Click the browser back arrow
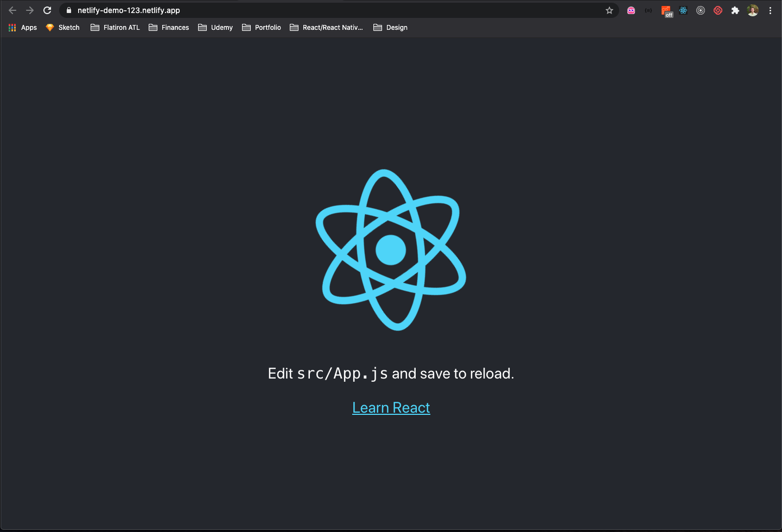 12,10
